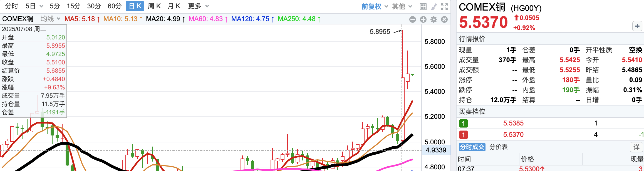
Task: Switch to the 分价表 price table tab
Action: click(498, 147)
